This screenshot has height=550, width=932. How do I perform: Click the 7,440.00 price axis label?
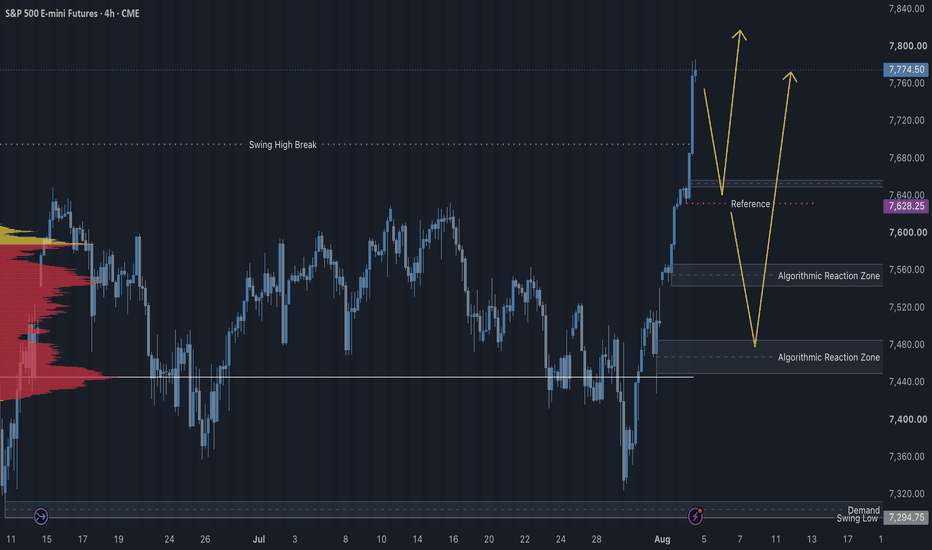point(908,382)
